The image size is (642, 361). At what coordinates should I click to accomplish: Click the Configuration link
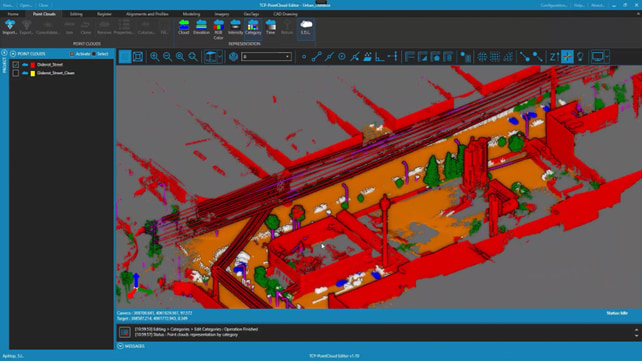click(554, 5)
